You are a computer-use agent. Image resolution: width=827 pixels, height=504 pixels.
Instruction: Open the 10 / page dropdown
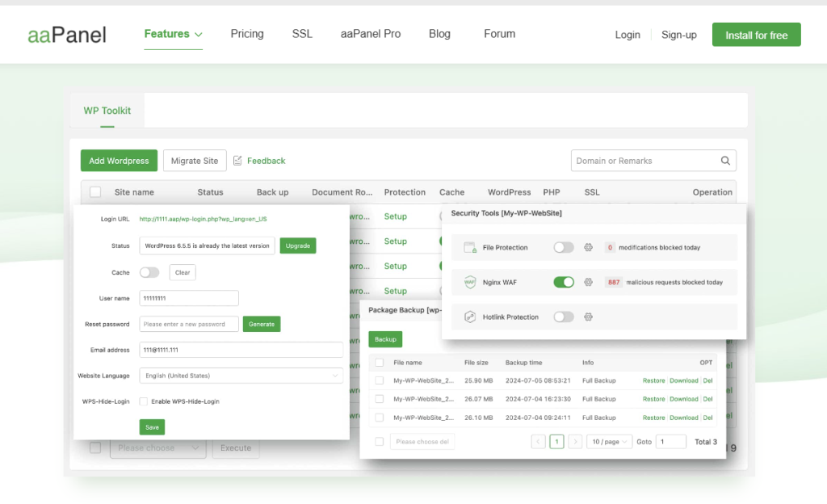[x=608, y=442]
